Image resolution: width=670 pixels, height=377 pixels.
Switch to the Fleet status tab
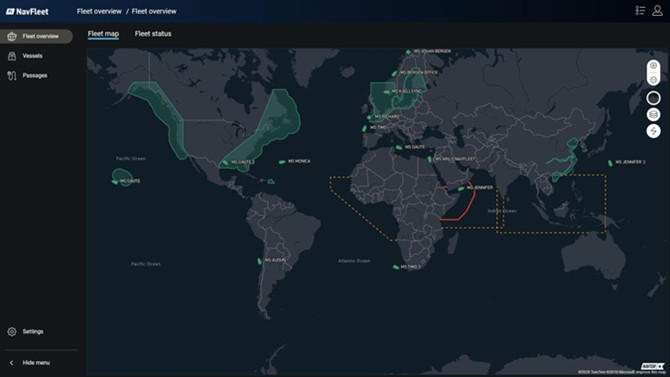pyautogui.click(x=153, y=34)
